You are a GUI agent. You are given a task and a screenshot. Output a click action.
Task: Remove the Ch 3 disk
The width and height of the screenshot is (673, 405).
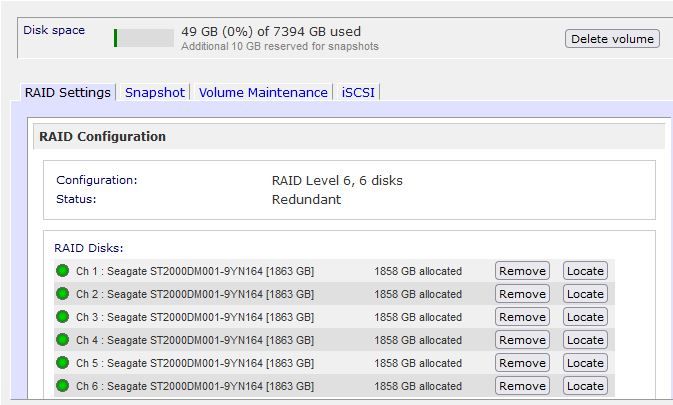click(522, 317)
